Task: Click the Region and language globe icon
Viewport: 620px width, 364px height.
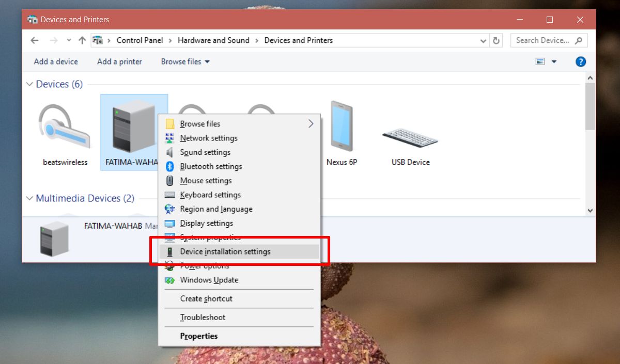Action: [x=170, y=209]
